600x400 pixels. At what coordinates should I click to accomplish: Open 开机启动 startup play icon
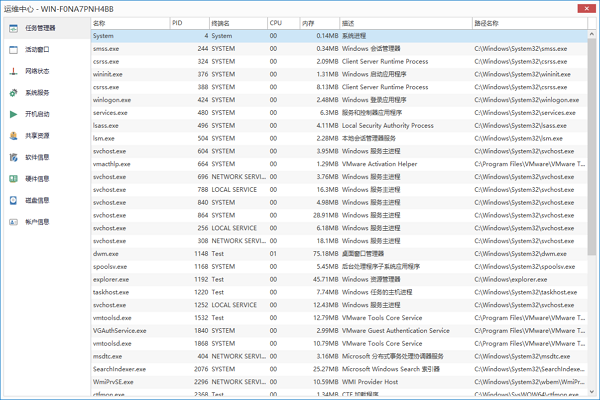pyautogui.click(x=13, y=114)
